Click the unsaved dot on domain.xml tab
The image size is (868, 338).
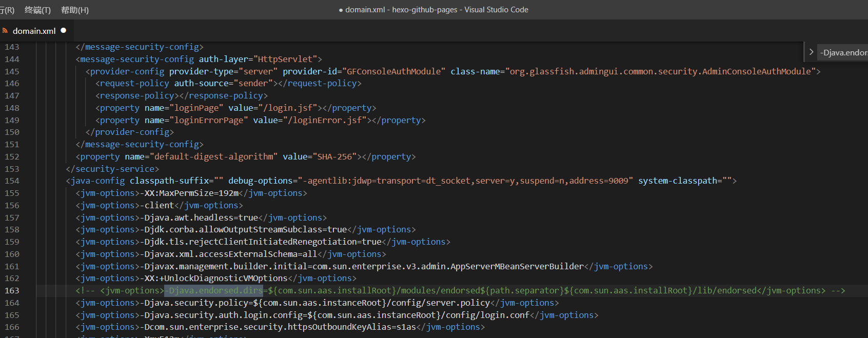click(64, 31)
